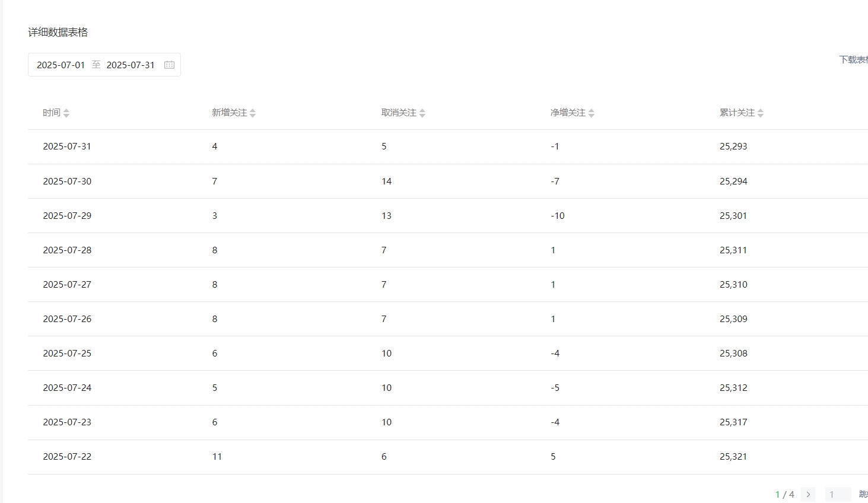
Task: Click the 累计关注 column header label
Action: coord(737,113)
